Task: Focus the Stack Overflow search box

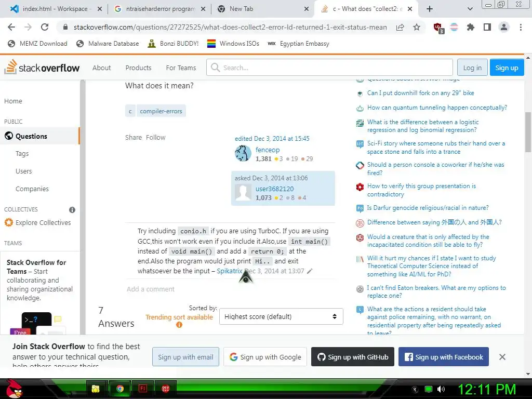Action: 329,68
